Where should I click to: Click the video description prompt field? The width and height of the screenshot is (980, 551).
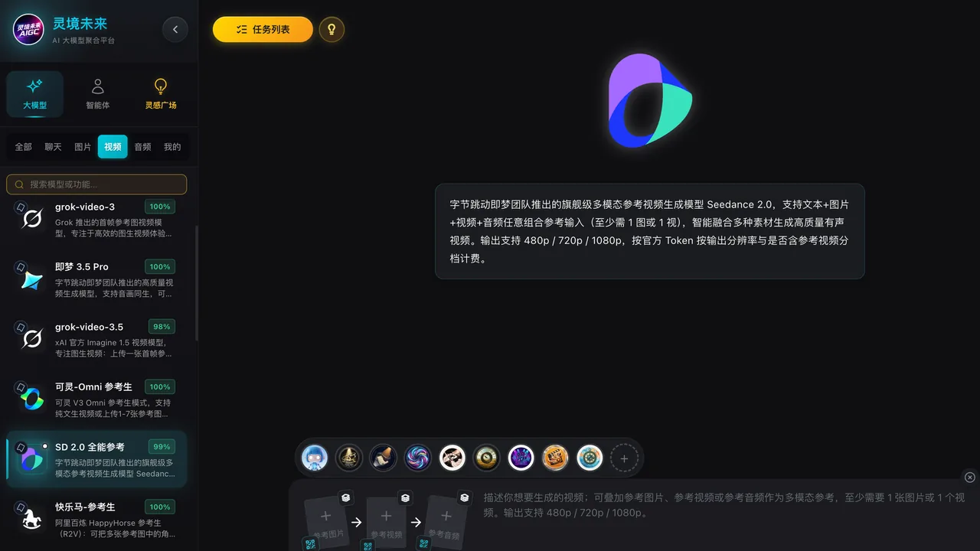[x=724, y=505]
